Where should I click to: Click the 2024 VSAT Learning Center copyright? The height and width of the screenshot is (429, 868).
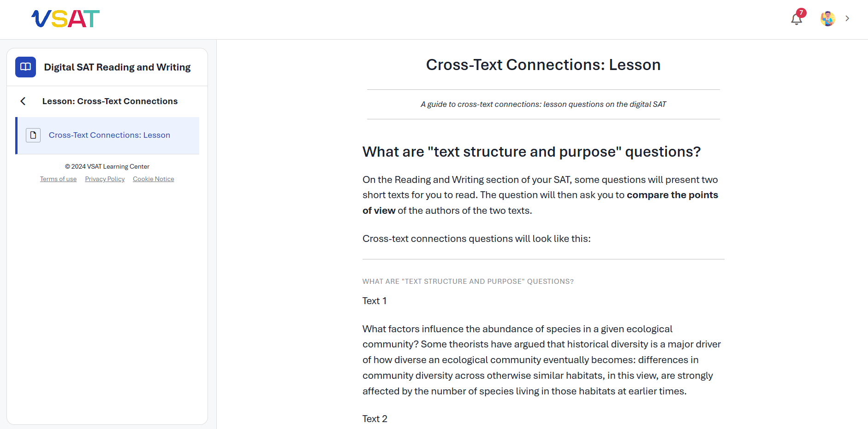click(x=107, y=166)
